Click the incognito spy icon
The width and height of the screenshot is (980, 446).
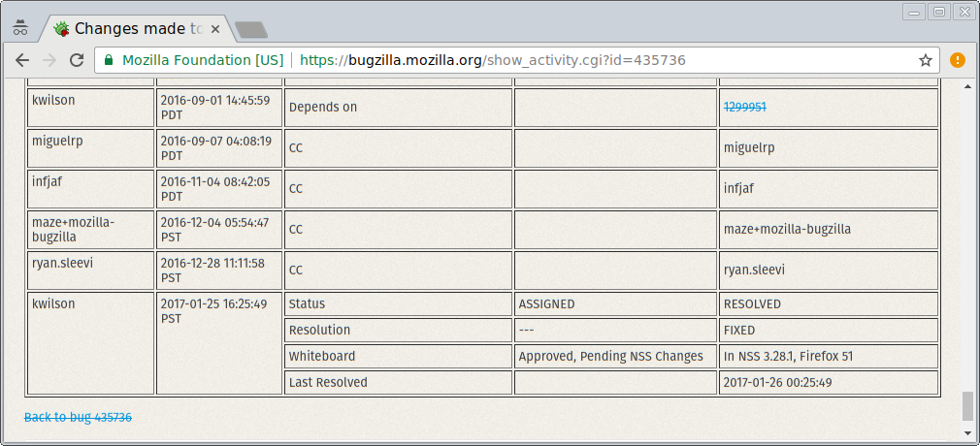click(x=20, y=28)
